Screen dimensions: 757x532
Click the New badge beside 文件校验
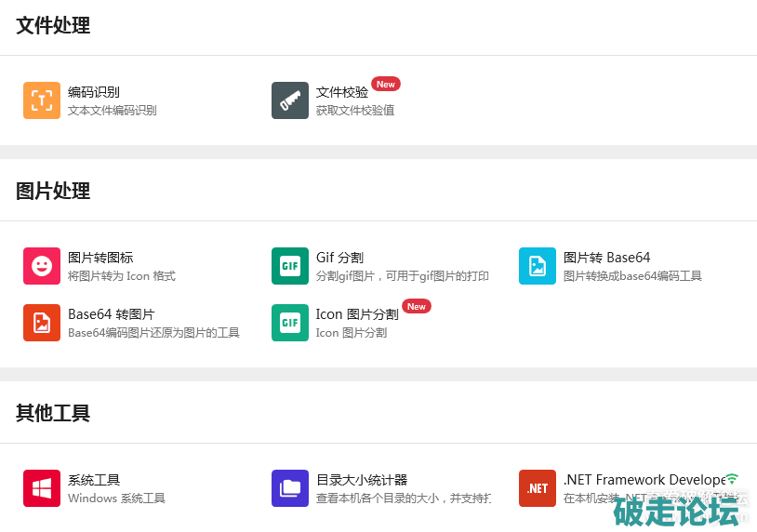pyautogui.click(x=386, y=84)
